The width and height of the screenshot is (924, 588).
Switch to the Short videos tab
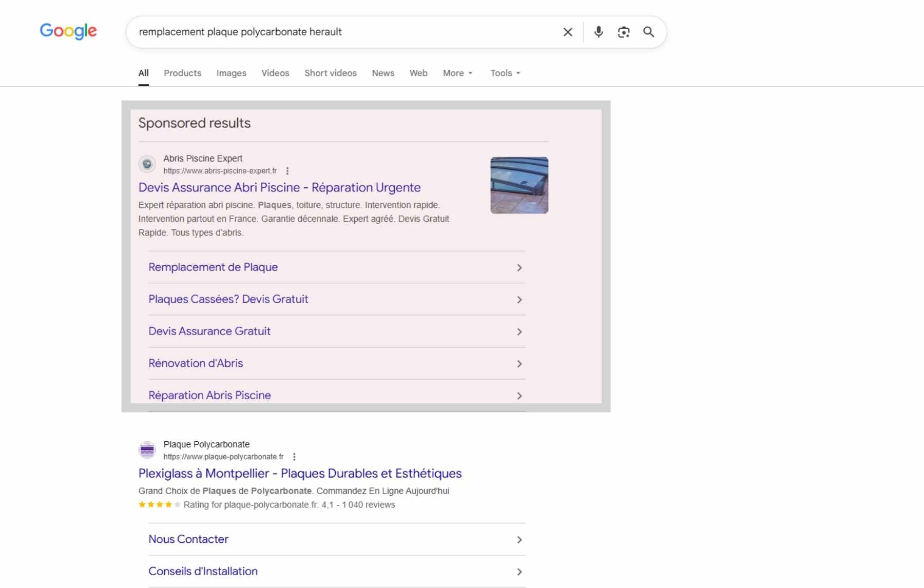pyautogui.click(x=331, y=73)
